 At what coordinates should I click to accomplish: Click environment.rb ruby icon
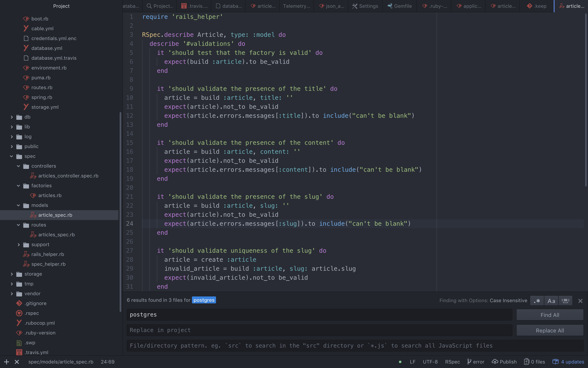pyautogui.click(x=26, y=68)
